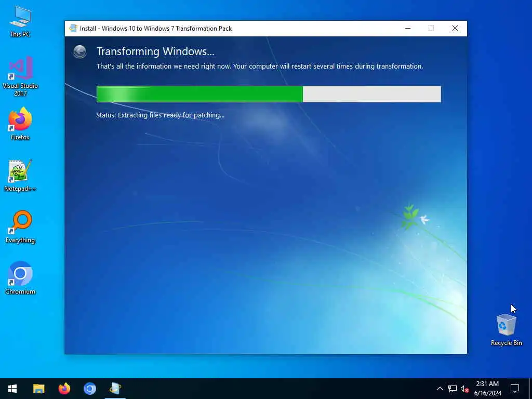Open File Explorer from the taskbar
Image resolution: width=532 pixels, height=399 pixels.
[x=38, y=389]
